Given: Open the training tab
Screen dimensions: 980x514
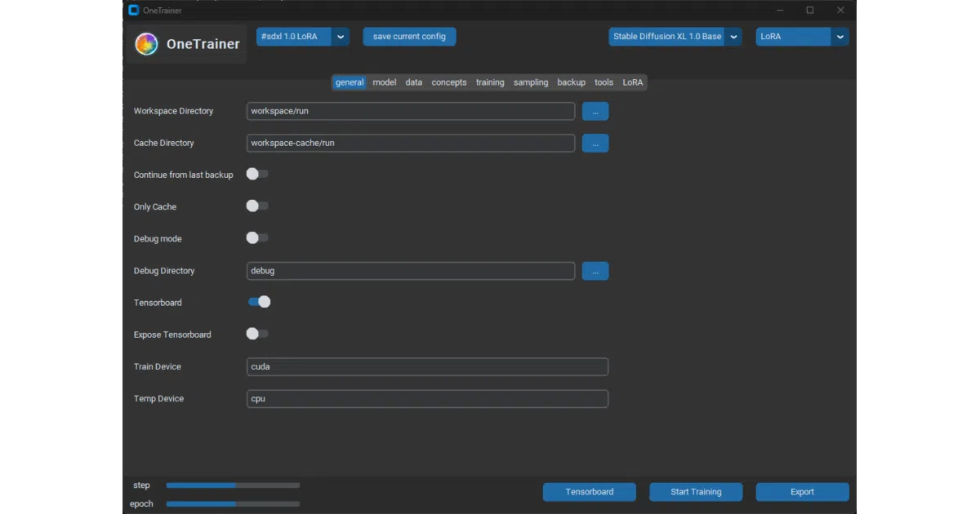Looking at the screenshot, I should (x=490, y=82).
